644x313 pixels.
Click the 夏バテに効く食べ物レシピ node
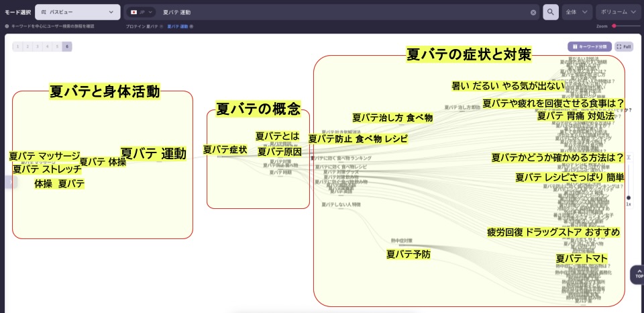coord(341,167)
